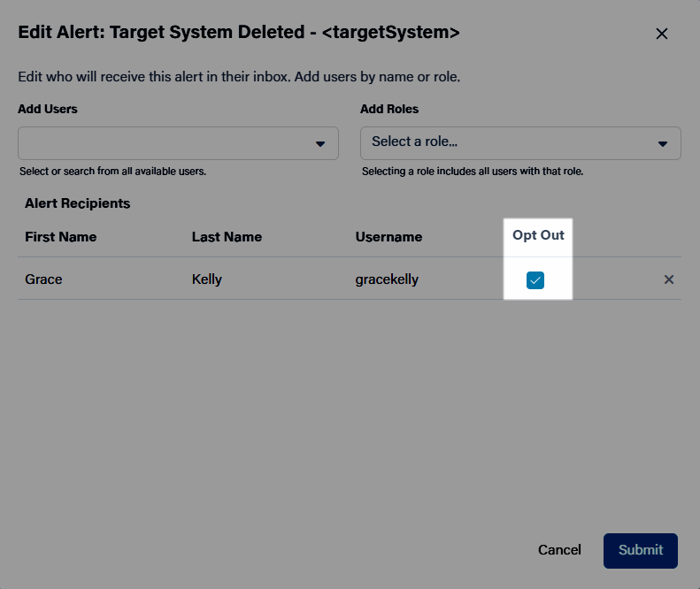The height and width of the screenshot is (589, 700).
Task: Submit the alert recipient changes
Action: click(641, 551)
